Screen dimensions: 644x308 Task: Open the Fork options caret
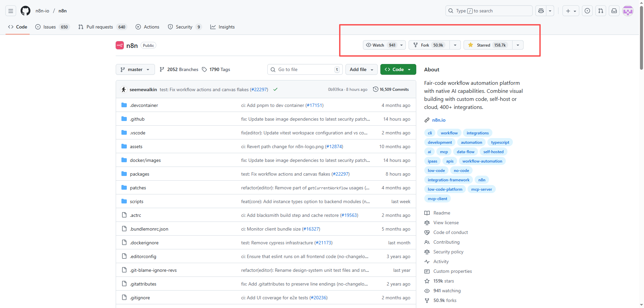click(455, 45)
